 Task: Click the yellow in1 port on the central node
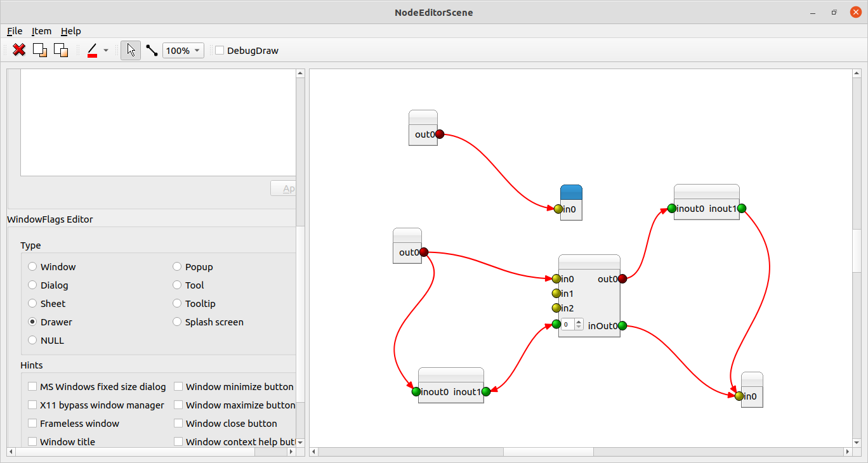pyautogui.click(x=556, y=293)
